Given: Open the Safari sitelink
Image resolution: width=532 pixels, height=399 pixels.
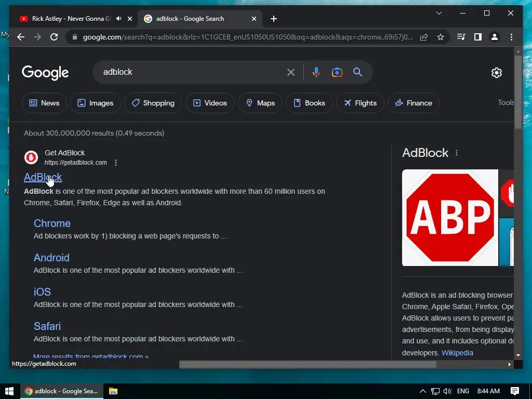Looking at the screenshot, I should 47,326.
